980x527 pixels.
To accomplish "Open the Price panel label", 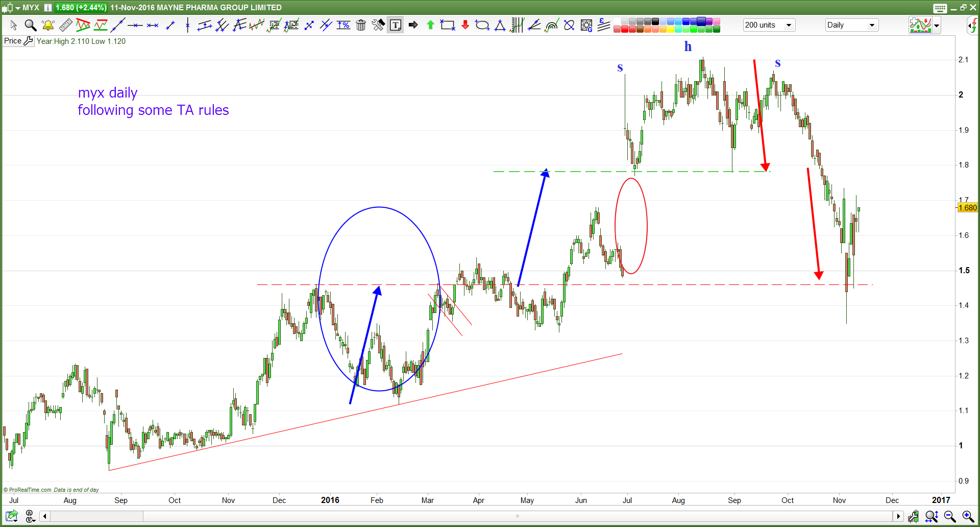I will pos(13,41).
